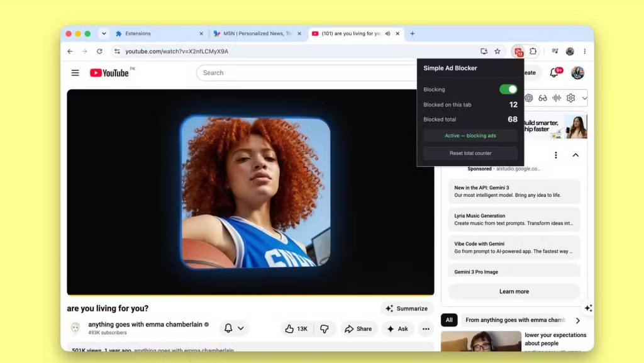This screenshot has width=644, height=363.
Task: View site information icon in address bar
Action: pos(117,52)
